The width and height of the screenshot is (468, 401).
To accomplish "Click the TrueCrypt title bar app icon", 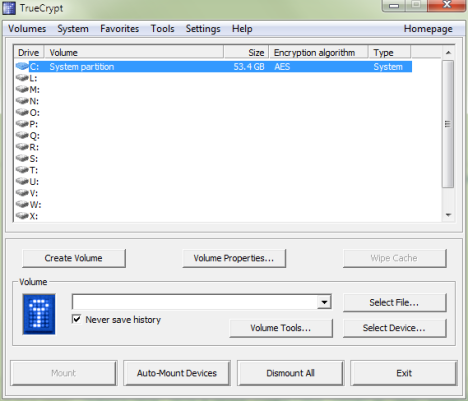I will click(9, 8).
